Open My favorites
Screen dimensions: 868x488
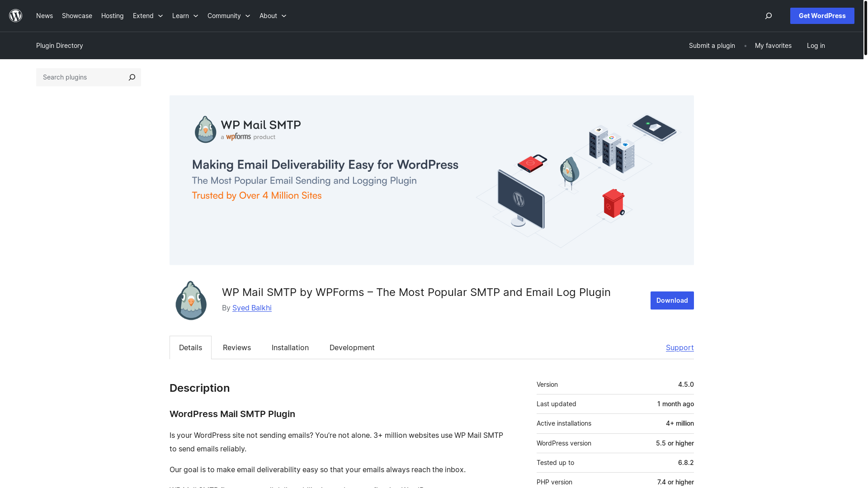pyautogui.click(x=773, y=46)
